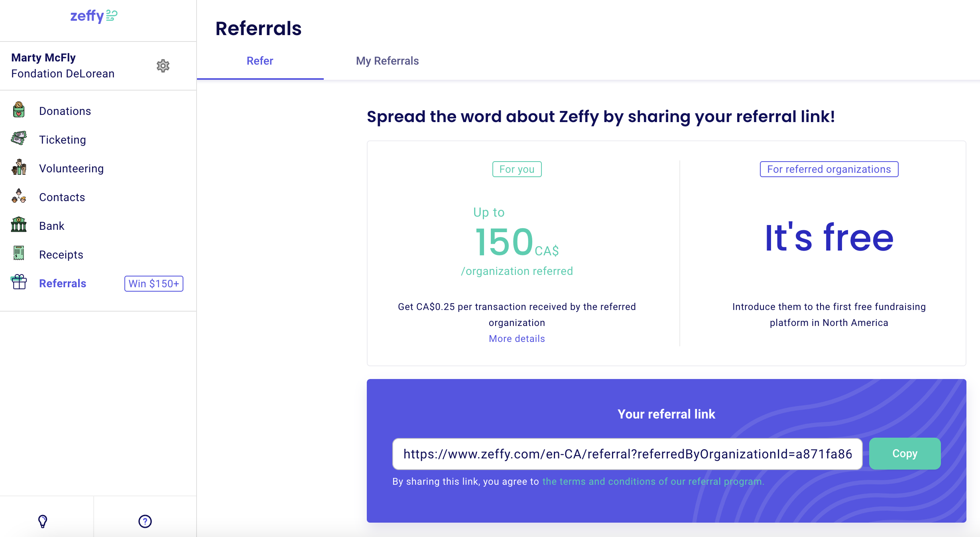The height and width of the screenshot is (537, 980).
Task: Select the Refer tab
Action: [260, 61]
